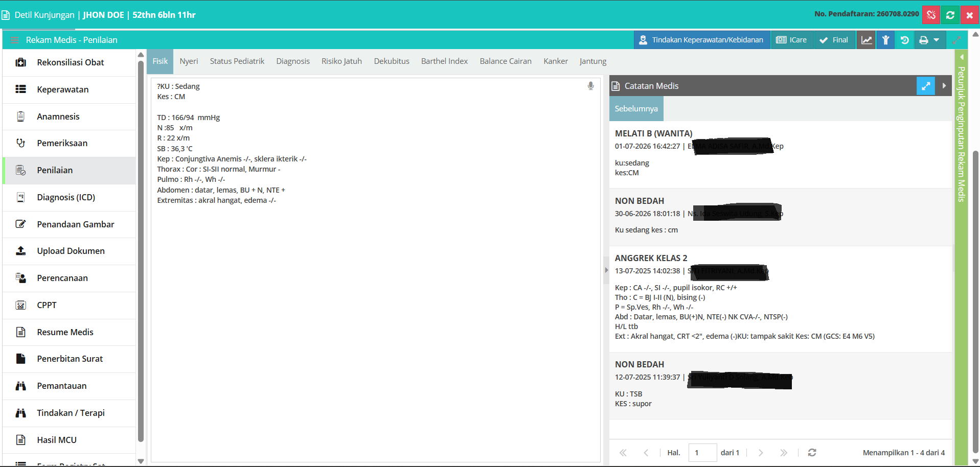Go to last page of records
This screenshot has width=980, height=467.
[784, 453]
